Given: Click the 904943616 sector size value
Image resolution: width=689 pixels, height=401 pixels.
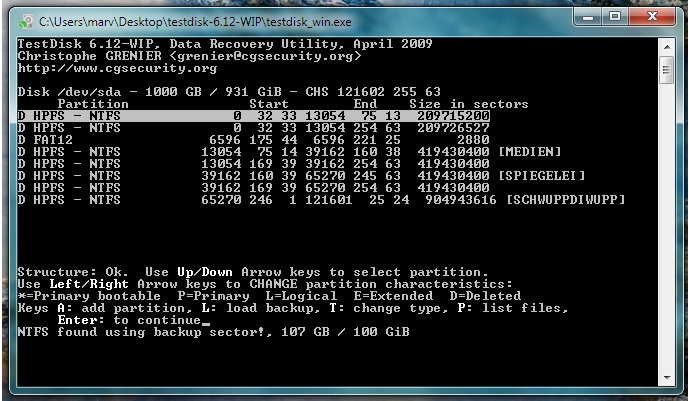Looking at the screenshot, I should coord(461,200).
